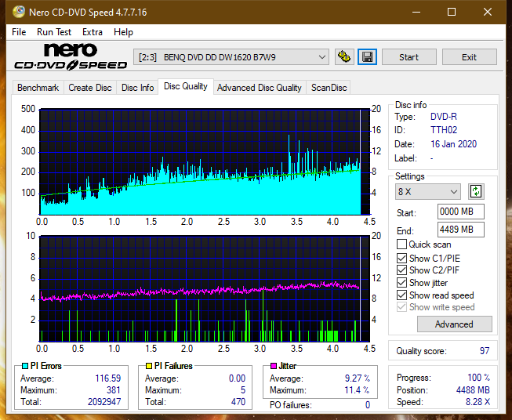
Task: Click PI Errors Average value 116.59
Action: point(107,378)
